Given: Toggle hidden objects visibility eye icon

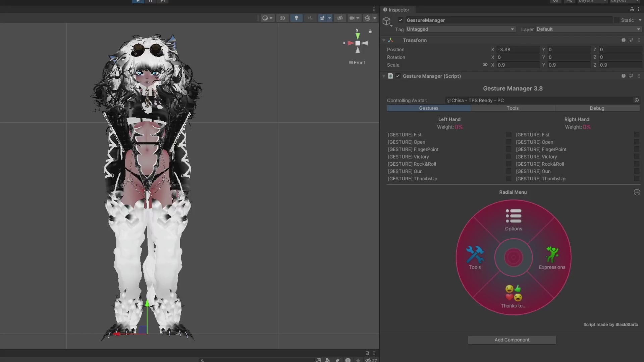Looking at the screenshot, I should [340, 18].
